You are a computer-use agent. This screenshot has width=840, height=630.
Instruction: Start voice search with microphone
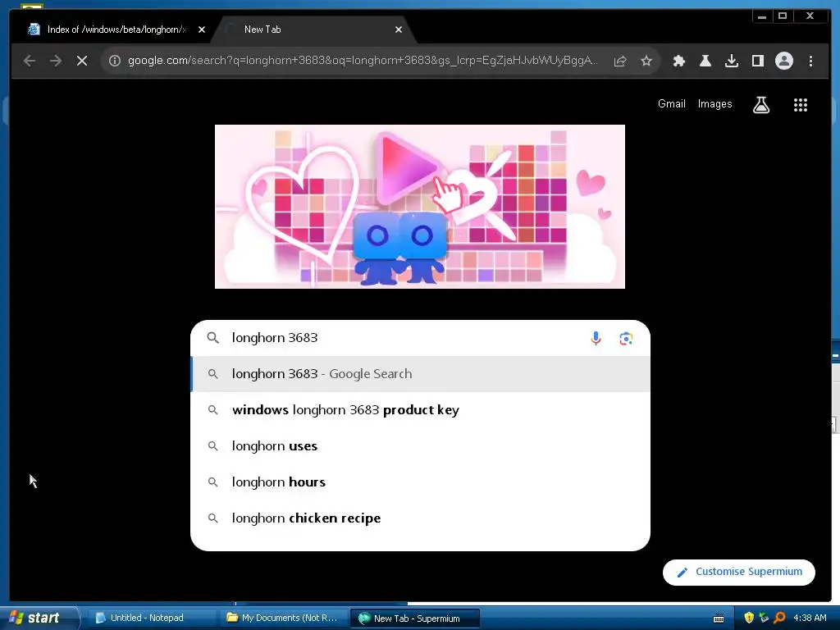596,338
